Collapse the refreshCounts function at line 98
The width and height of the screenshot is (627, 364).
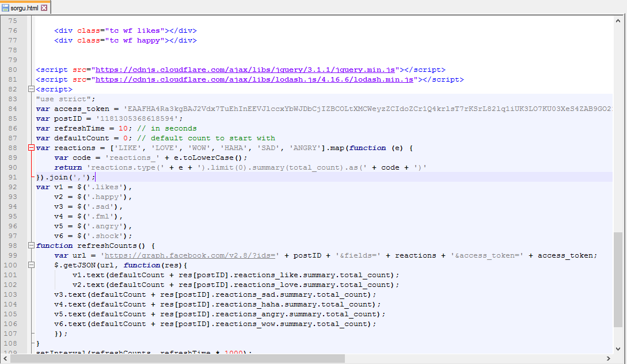coord(31,246)
